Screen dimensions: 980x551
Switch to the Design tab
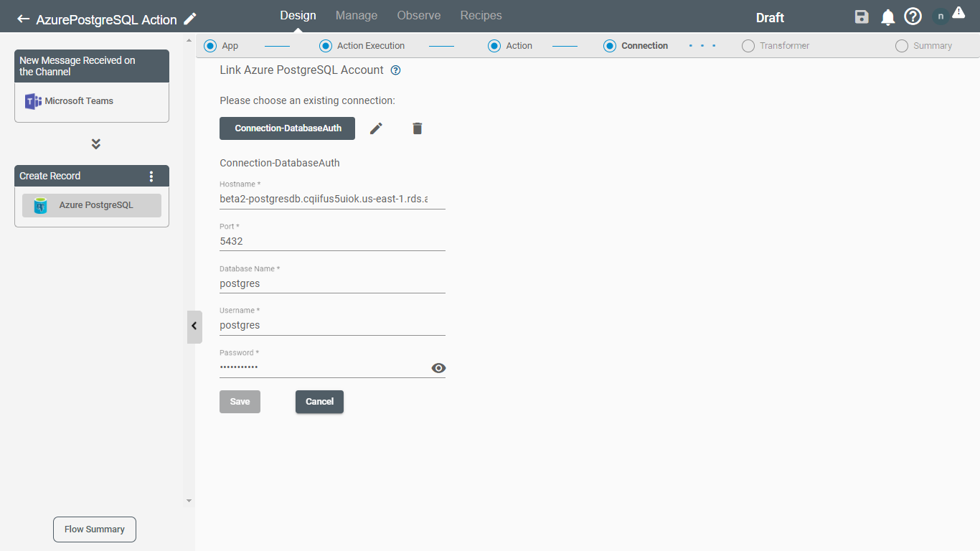click(298, 16)
